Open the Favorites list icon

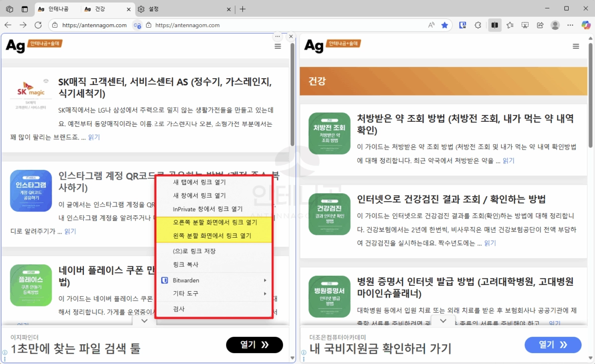click(510, 25)
